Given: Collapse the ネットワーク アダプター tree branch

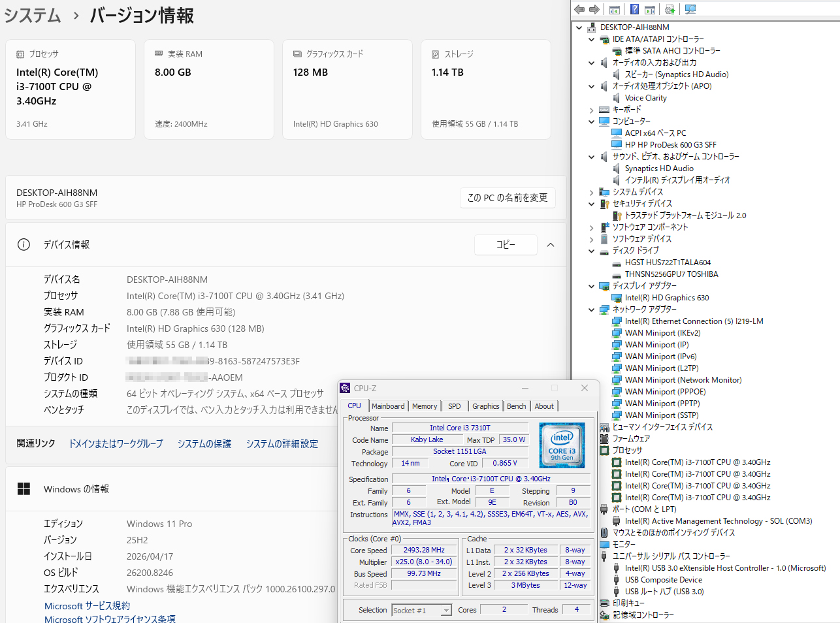Looking at the screenshot, I should tap(591, 309).
